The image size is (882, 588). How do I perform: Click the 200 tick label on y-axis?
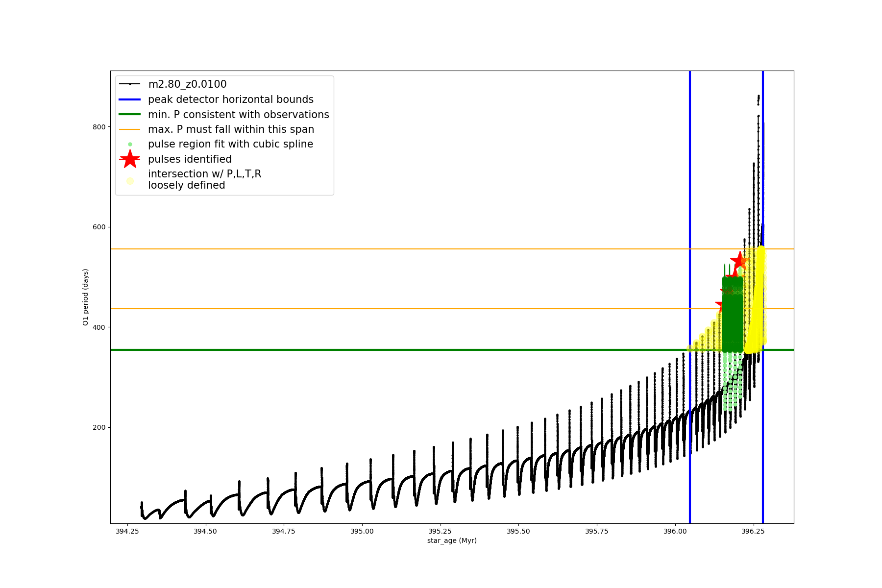pos(99,427)
